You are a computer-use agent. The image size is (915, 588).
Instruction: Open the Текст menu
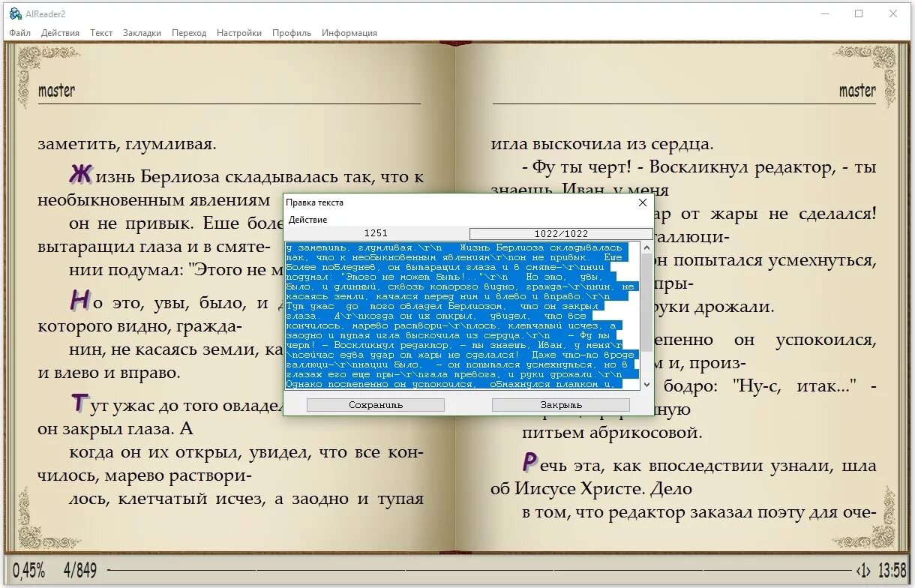point(101,33)
